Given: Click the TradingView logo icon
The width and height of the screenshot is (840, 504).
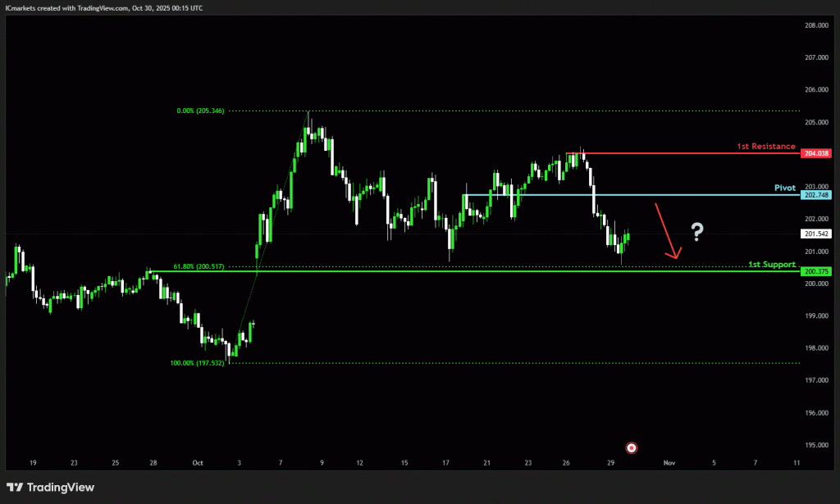Looking at the screenshot, I should point(15,488).
